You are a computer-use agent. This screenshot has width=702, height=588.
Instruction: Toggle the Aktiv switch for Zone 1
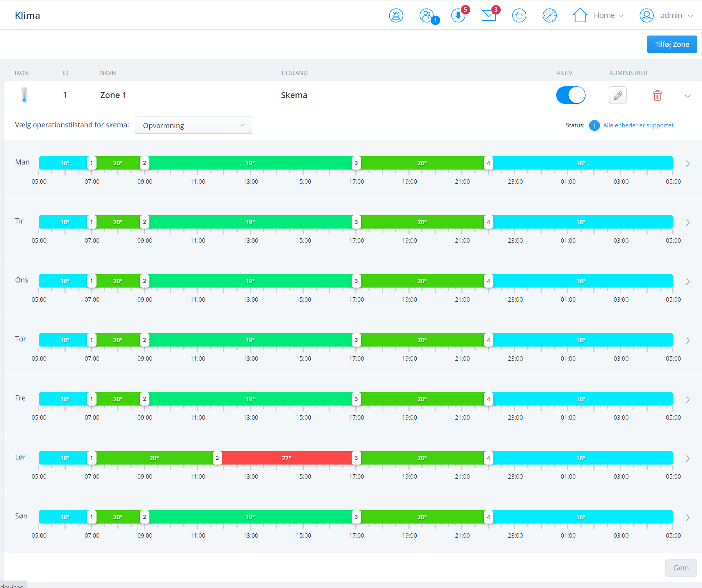click(571, 95)
